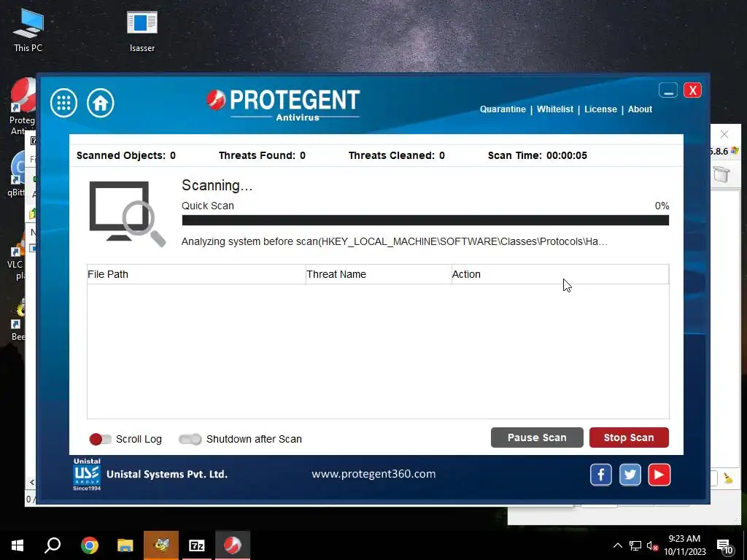This screenshot has height=560, width=747.
Task: Click the Unistal USE Group logo
Action: pos(87,474)
